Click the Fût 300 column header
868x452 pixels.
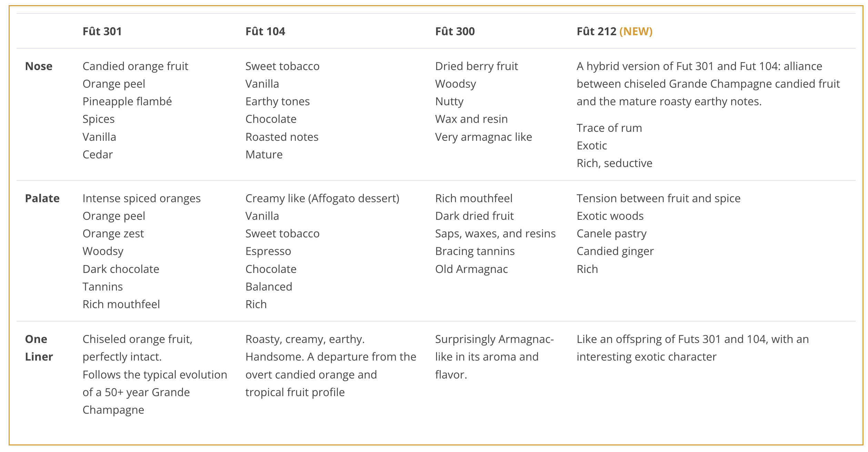(x=455, y=31)
